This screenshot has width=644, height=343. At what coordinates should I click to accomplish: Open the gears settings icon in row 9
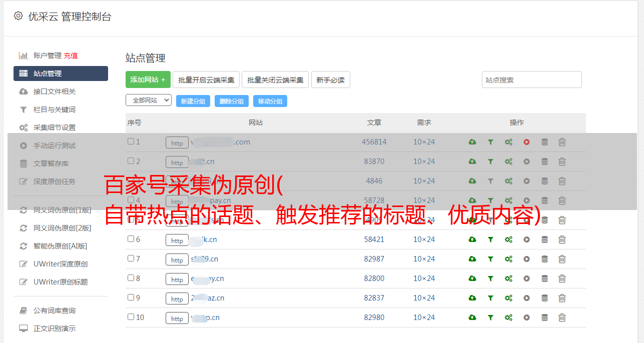pos(508,298)
